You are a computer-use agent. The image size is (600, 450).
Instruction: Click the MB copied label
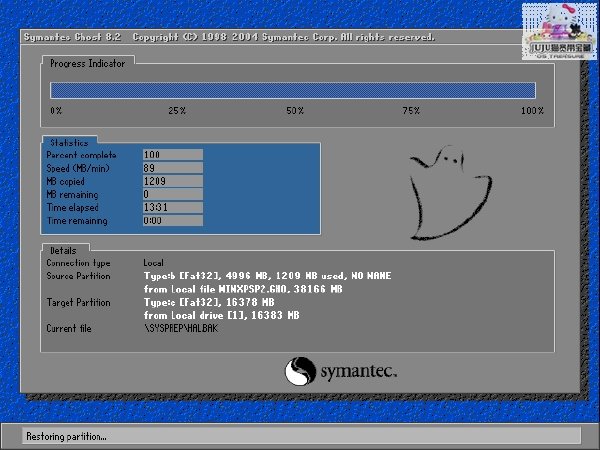65,181
